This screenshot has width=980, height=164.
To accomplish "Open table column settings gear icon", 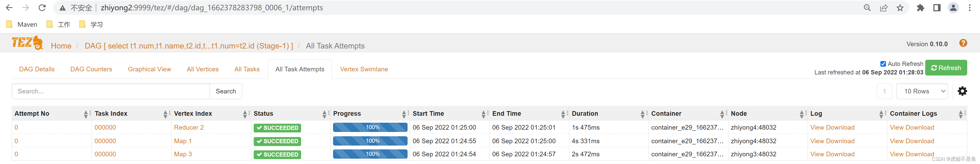I will click(962, 91).
